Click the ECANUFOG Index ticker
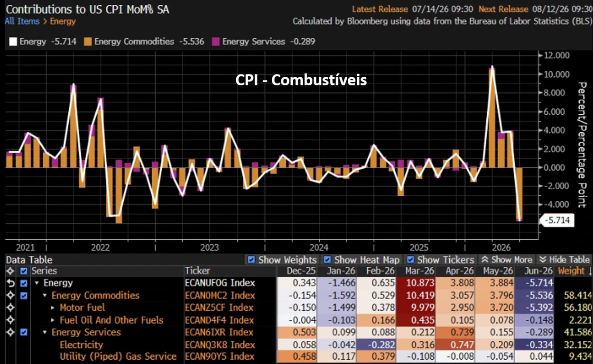The height and width of the screenshot is (364, 593). pyautogui.click(x=220, y=283)
